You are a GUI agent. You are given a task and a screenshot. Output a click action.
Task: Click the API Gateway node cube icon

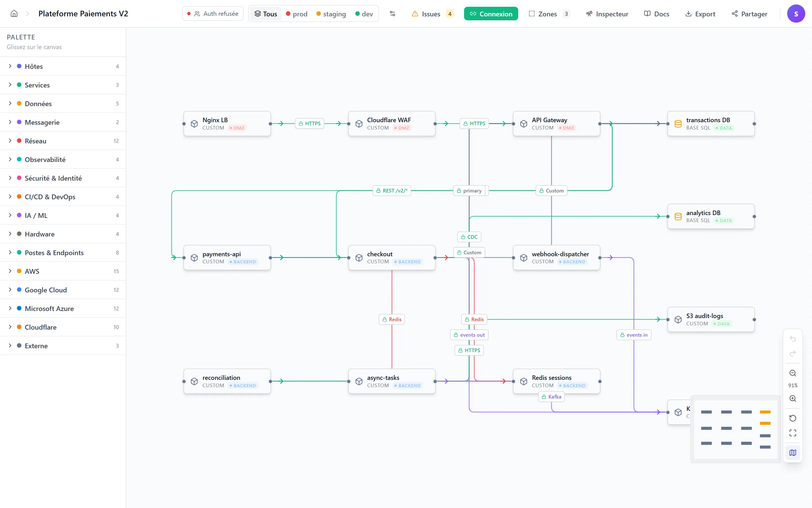(524, 124)
